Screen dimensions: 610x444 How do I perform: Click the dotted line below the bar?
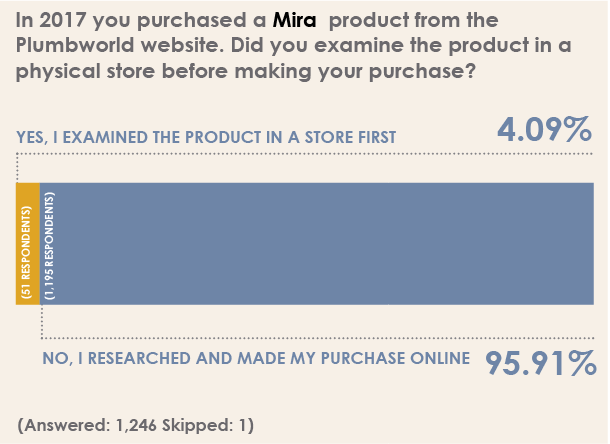point(318,338)
